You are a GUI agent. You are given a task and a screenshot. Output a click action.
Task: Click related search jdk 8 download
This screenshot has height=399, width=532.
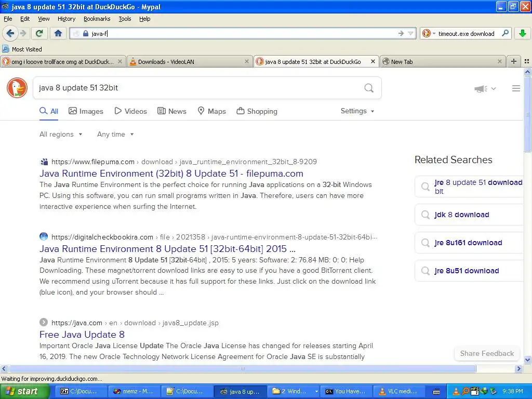[469, 215]
